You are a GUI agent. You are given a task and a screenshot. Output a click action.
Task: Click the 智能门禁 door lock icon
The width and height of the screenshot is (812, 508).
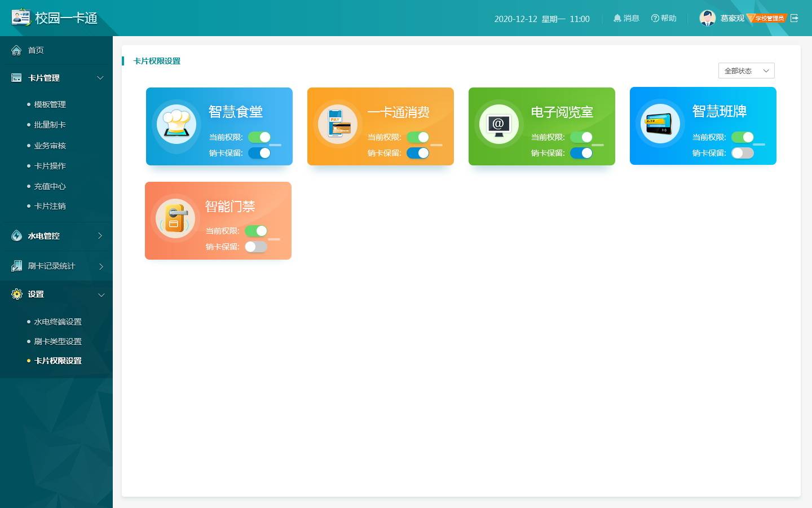tap(175, 218)
